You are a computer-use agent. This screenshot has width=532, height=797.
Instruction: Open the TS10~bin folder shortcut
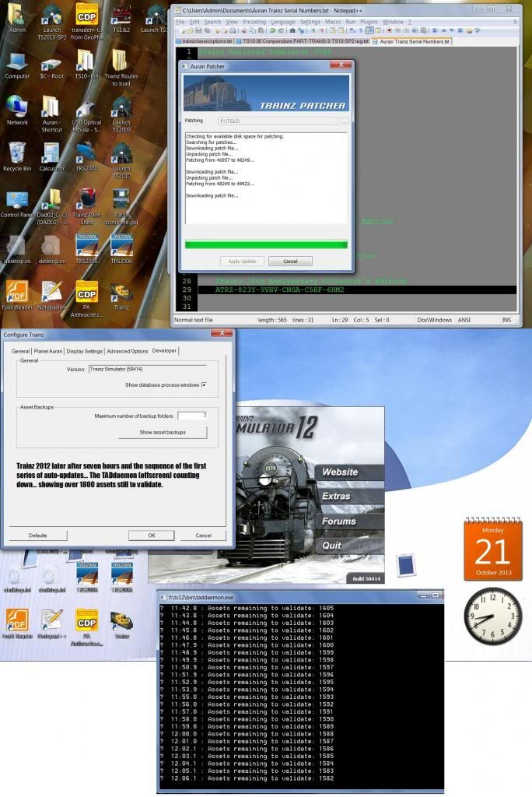(86, 65)
